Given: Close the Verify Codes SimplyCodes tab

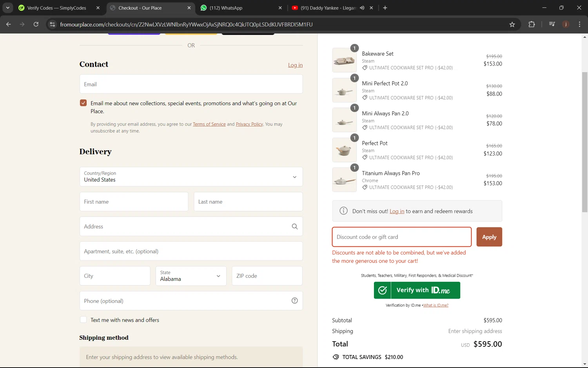Looking at the screenshot, I should tap(98, 8).
